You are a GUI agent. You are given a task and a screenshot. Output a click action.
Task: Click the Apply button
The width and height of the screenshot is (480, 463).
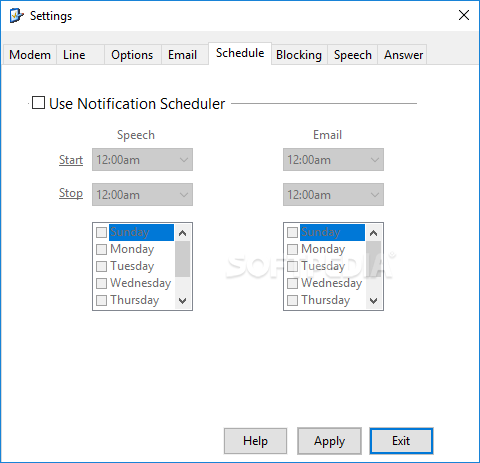329,441
